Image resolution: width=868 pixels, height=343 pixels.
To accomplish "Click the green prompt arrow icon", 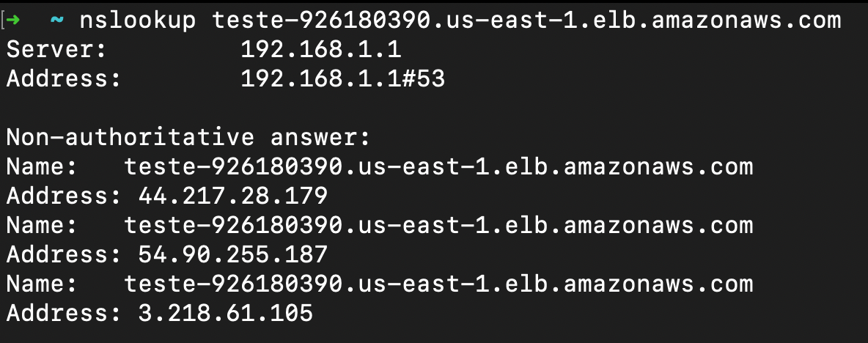I will point(13,21).
